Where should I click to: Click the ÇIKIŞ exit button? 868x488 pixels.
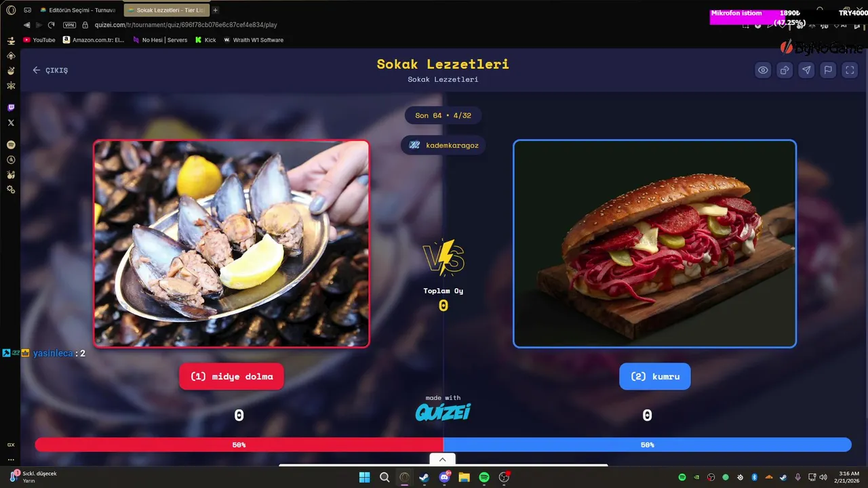50,70
